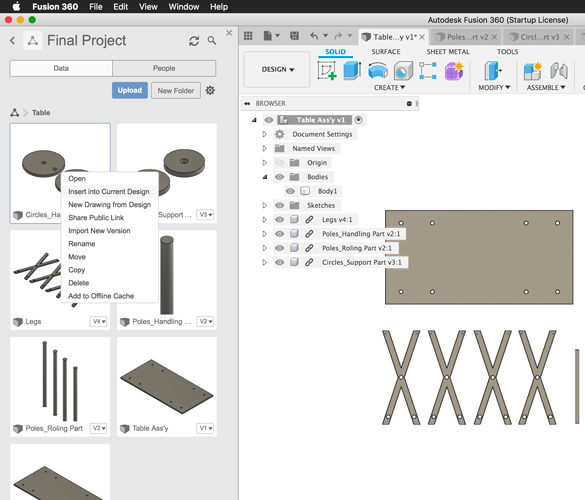Viewport: 585px width, 500px height.
Task: Switch to the SURFACE ribbon tab
Action: tap(386, 51)
